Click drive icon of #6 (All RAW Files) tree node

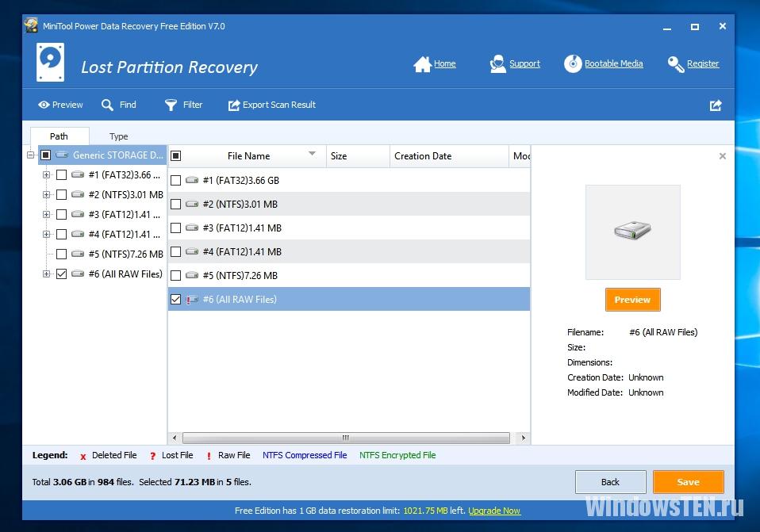78,274
